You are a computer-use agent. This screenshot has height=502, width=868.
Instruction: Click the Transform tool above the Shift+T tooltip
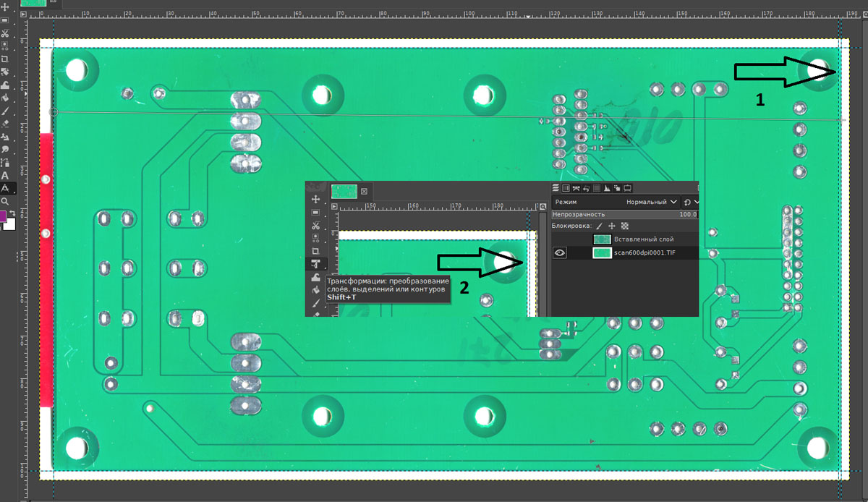[315, 264]
